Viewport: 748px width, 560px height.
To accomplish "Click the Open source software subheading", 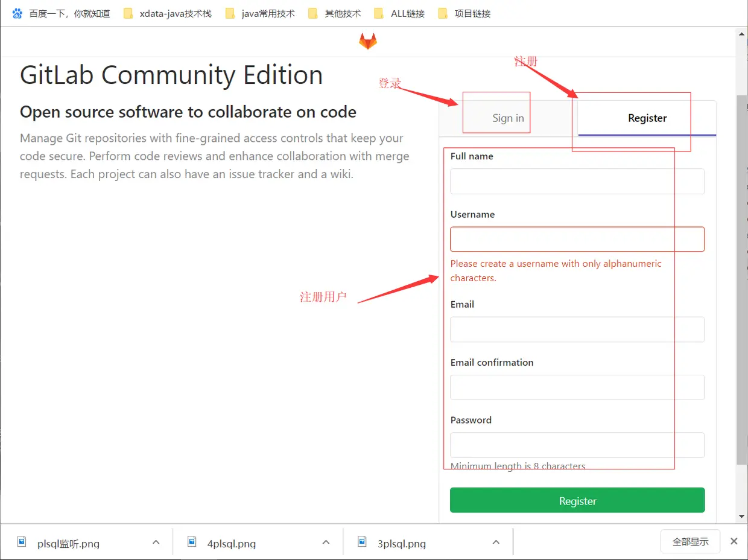I will point(188,112).
